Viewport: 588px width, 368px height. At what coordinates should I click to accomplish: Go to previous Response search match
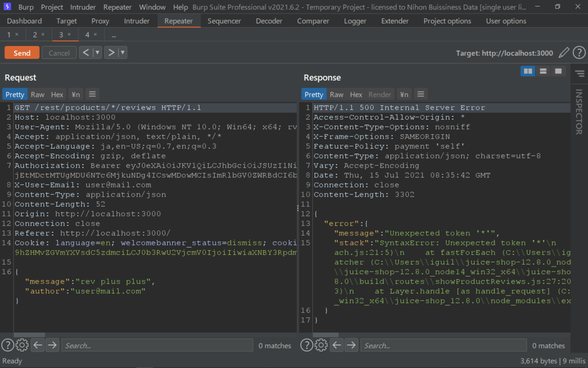point(337,345)
